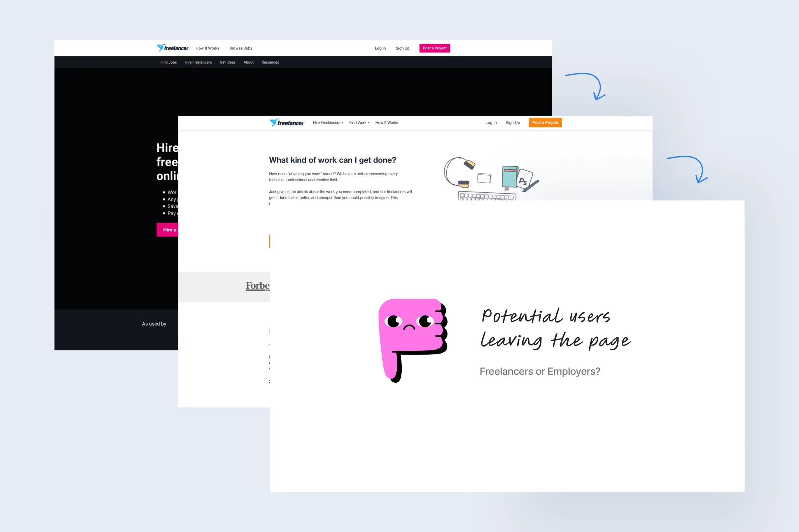Screen dimensions: 799x532
Task: Click the Freelancer logo in the white header
Action: (287, 123)
